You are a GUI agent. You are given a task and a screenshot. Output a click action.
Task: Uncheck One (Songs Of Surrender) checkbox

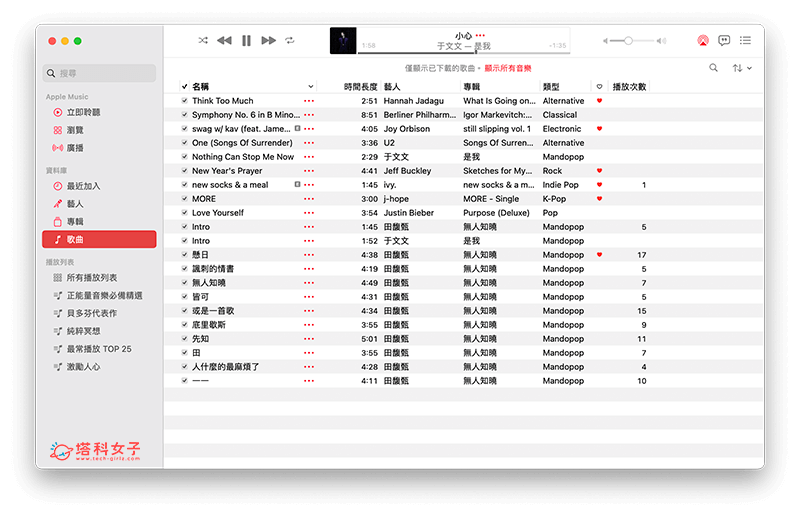coord(185,143)
